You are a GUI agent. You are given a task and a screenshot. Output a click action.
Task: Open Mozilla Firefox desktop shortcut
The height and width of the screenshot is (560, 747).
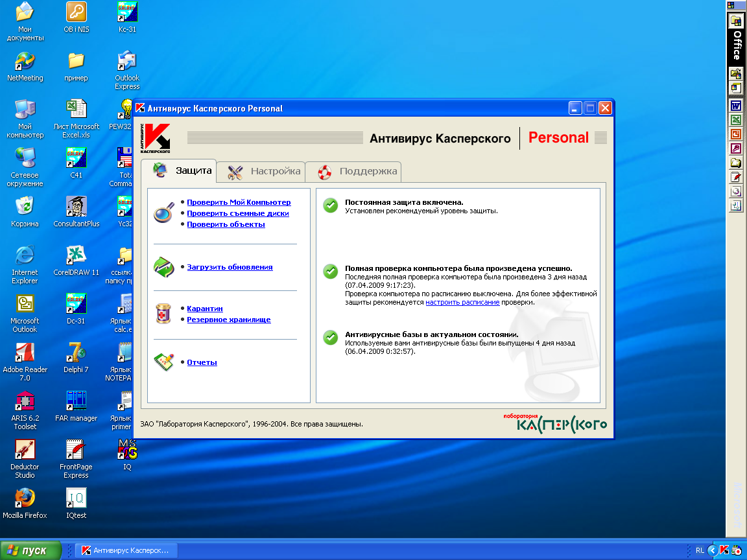(x=25, y=504)
